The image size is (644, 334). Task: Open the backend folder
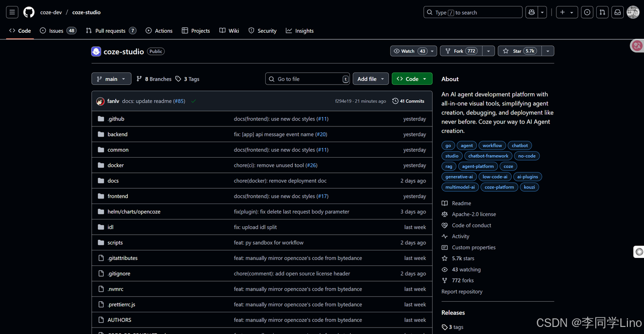click(x=117, y=135)
